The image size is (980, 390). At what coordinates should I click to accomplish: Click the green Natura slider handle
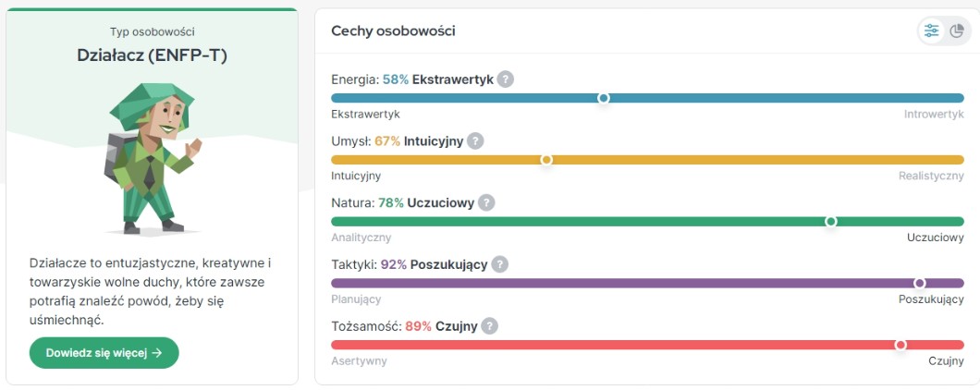click(x=830, y=222)
